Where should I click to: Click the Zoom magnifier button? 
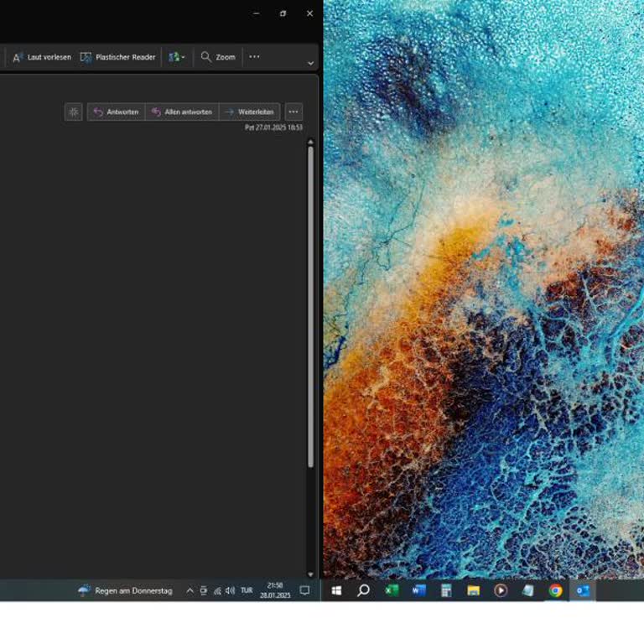(x=218, y=58)
